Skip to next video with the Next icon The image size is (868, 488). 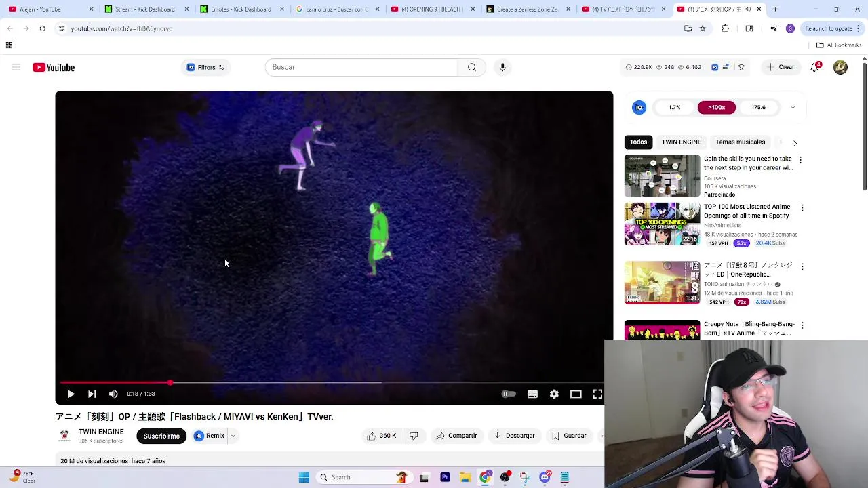(x=92, y=394)
